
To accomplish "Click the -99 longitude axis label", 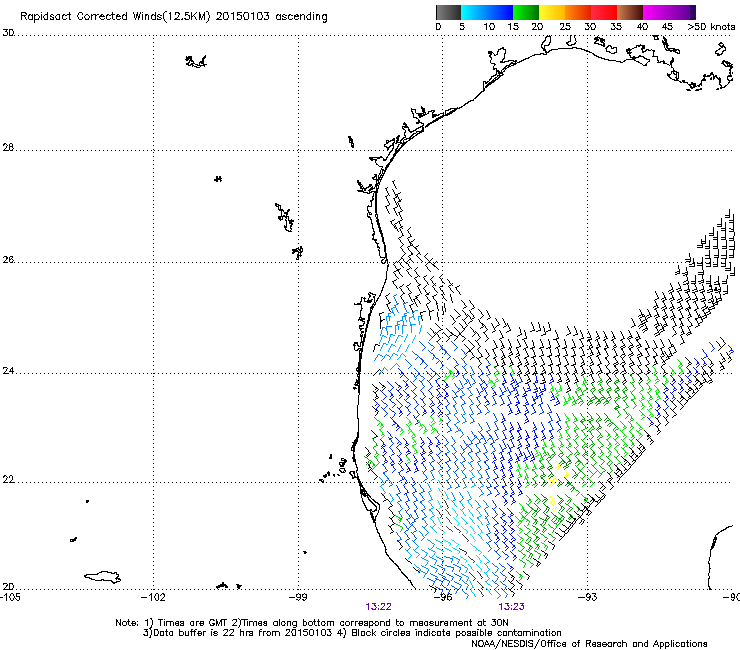I will coord(297,597).
